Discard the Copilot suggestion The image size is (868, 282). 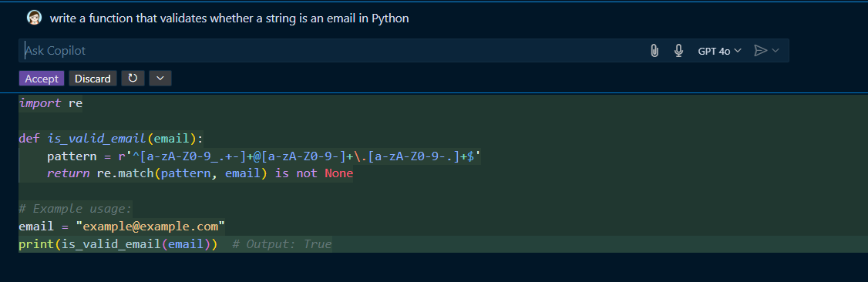[93, 79]
